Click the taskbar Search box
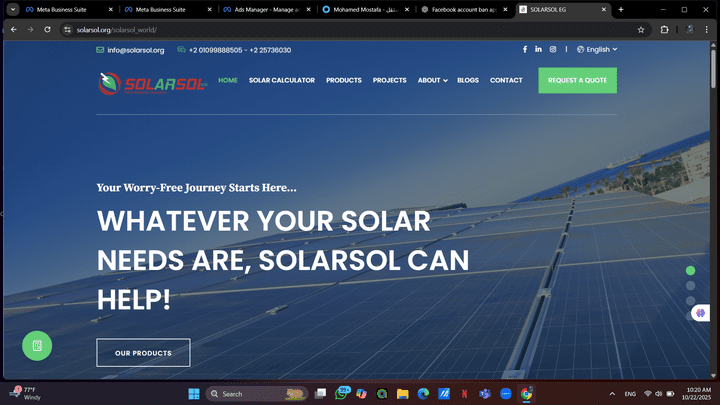Image resolution: width=720 pixels, height=405 pixels. click(x=257, y=394)
